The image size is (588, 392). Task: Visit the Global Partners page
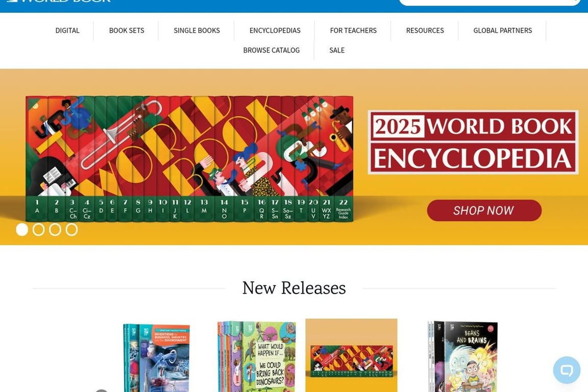point(502,31)
